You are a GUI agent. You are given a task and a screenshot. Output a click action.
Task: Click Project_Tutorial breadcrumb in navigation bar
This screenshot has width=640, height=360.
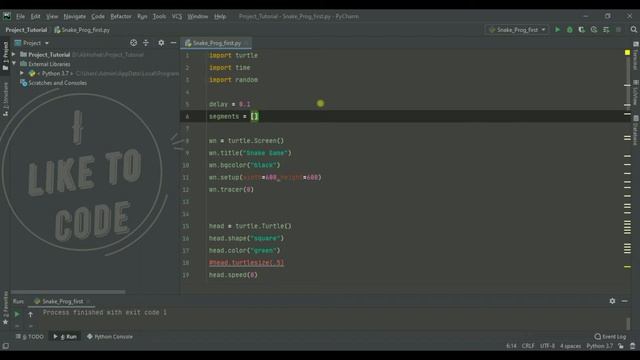[x=26, y=30]
